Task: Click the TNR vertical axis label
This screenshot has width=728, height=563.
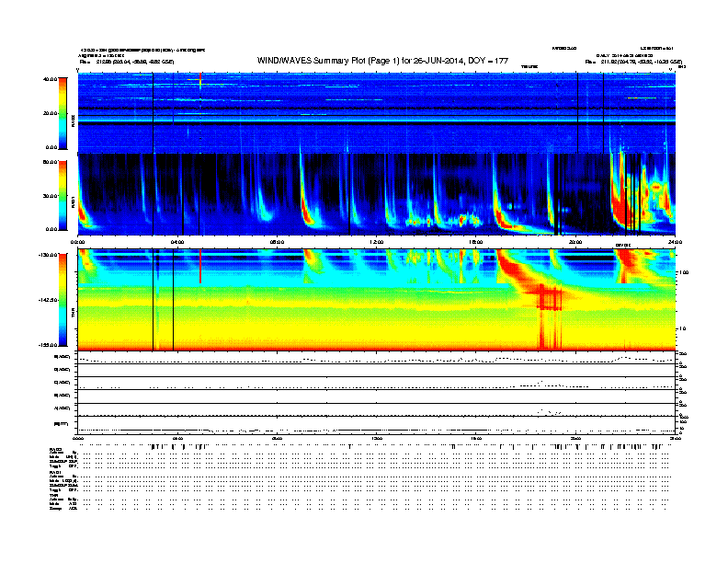Action: click(73, 315)
